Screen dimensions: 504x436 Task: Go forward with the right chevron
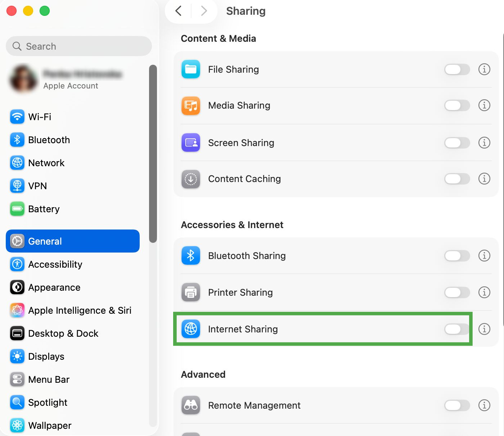(x=204, y=11)
